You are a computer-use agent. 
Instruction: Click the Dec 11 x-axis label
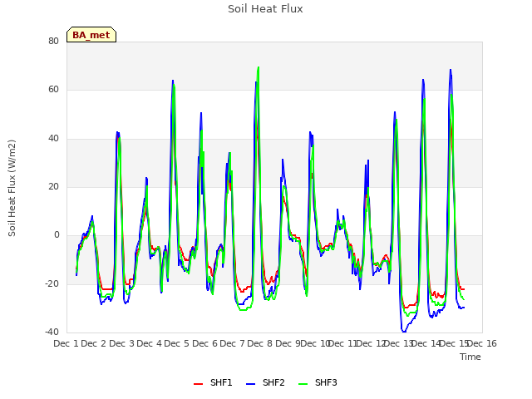coord(343,343)
